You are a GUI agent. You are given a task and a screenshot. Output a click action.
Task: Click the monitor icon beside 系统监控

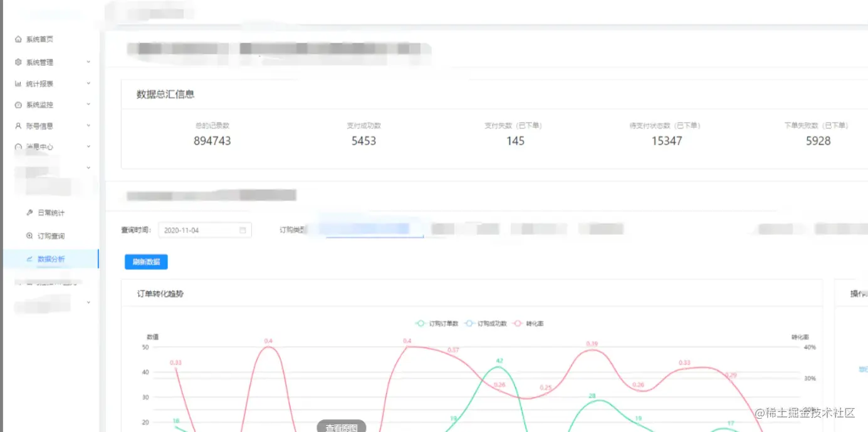pyautogui.click(x=18, y=105)
